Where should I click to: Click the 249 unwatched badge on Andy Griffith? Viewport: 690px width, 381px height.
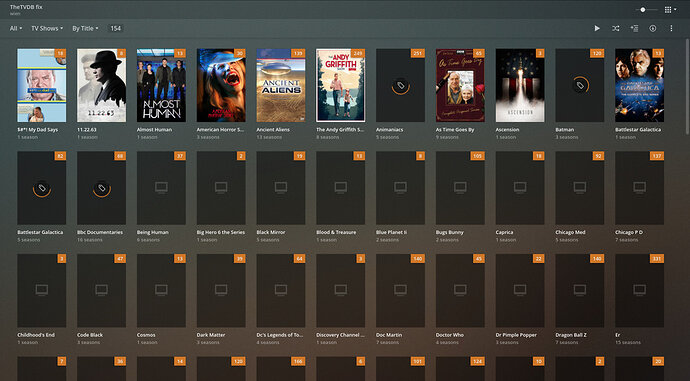pyautogui.click(x=358, y=53)
